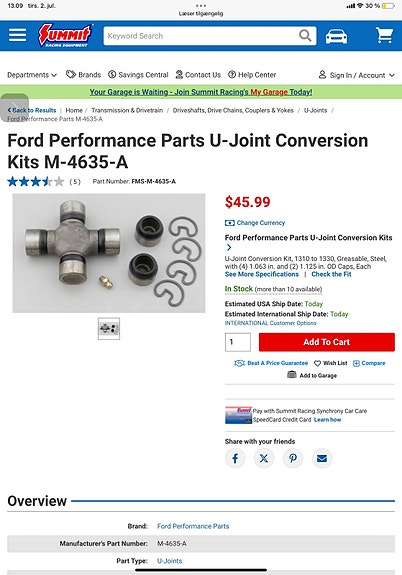Open See More Specifications link
The width and height of the screenshot is (402, 575).
pos(262,274)
